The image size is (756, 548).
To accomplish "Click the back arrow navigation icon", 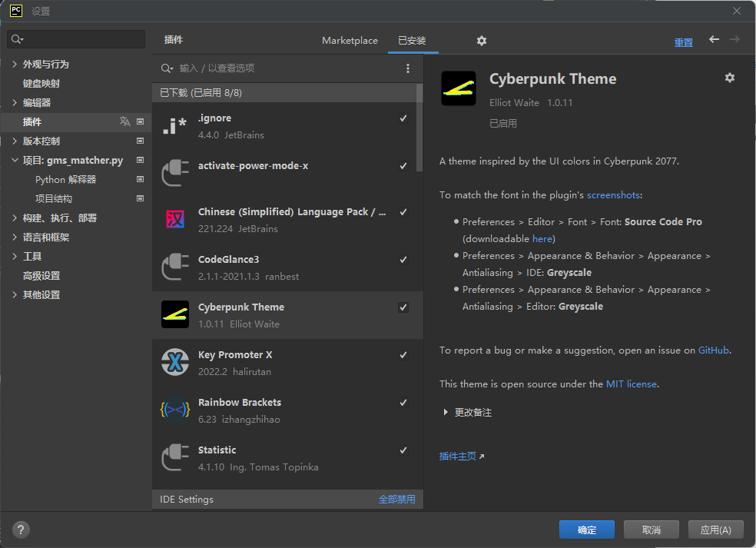I will point(714,39).
